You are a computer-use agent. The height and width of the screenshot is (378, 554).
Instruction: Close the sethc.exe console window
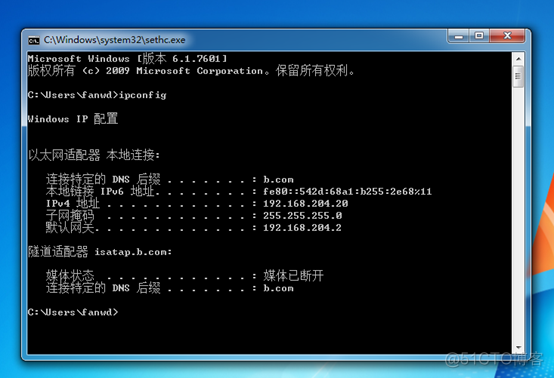tap(507, 36)
